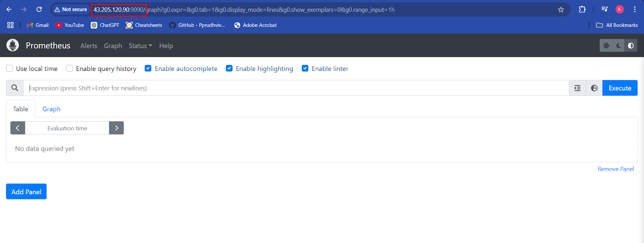Viewport: 644px width, 243px height.
Task: Click the 'No data queried yet' text
Action: [x=45, y=148]
